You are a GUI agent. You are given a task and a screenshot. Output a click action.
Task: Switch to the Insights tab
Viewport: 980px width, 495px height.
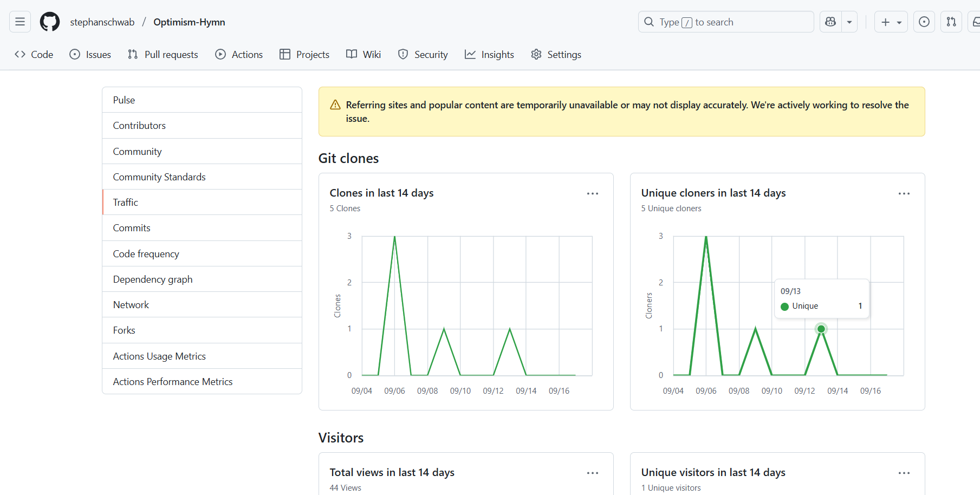[x=489, y=55]
